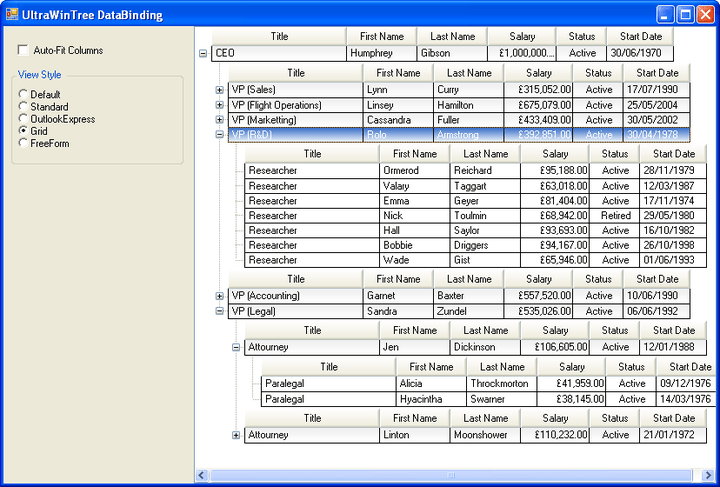Image resolution: width=720 pixels, height=487 pixels.
Task: Click the Driggers last name cell
Action: [485, 245]
